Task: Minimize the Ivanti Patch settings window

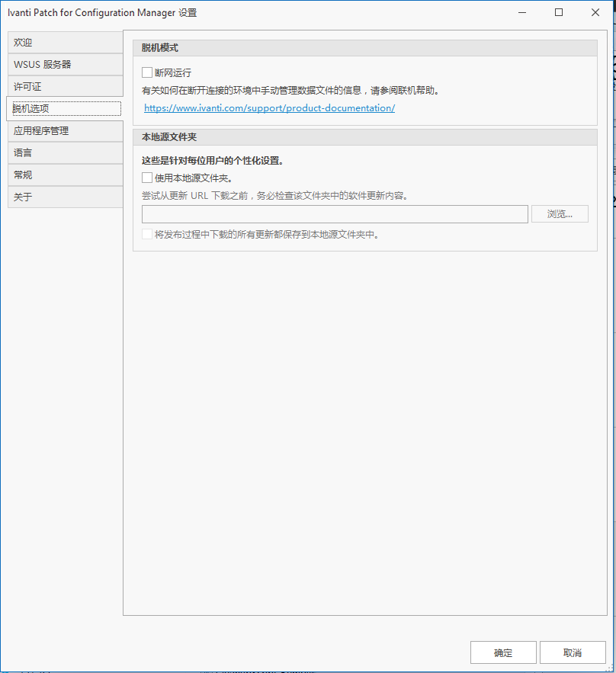Action: coord(522,12)
